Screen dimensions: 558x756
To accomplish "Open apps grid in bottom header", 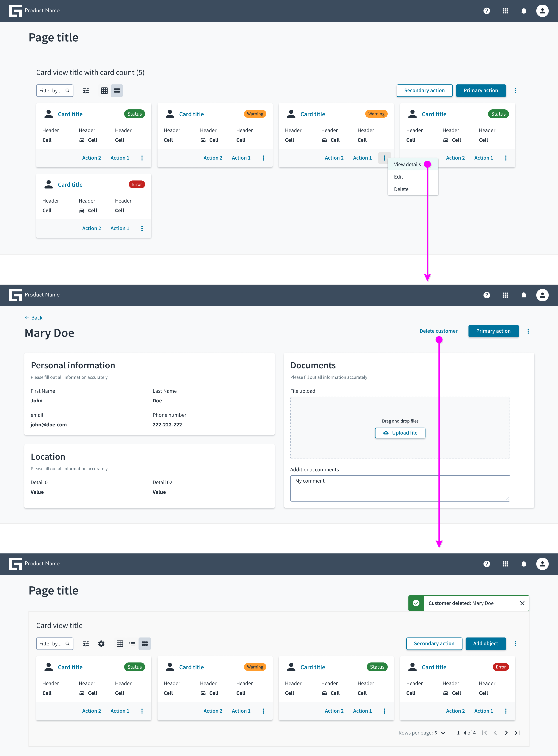I will tap(505, 564).
